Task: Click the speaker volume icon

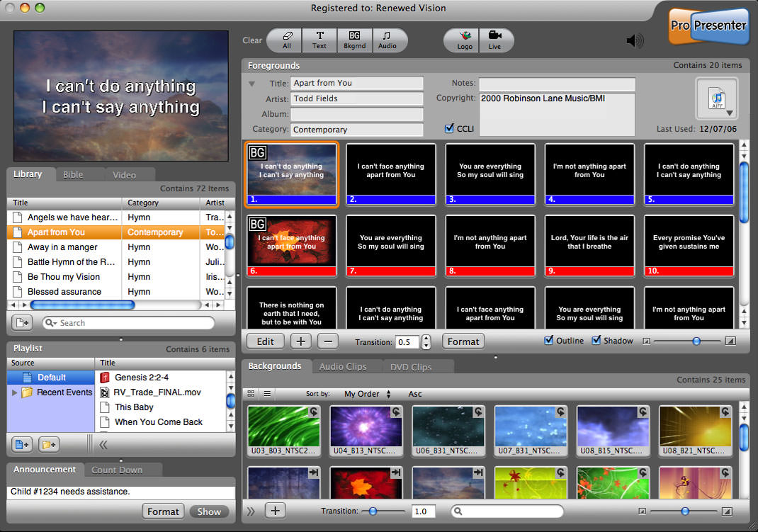Action: pyautogui.click(x=635, y=40)
